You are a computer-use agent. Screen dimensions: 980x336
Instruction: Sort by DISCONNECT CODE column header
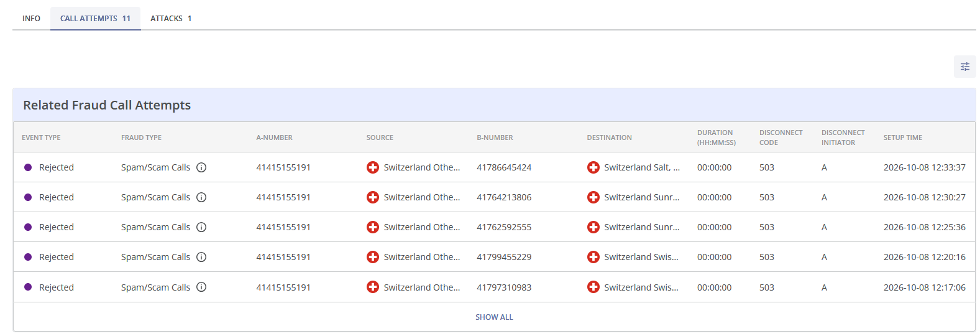781,138
